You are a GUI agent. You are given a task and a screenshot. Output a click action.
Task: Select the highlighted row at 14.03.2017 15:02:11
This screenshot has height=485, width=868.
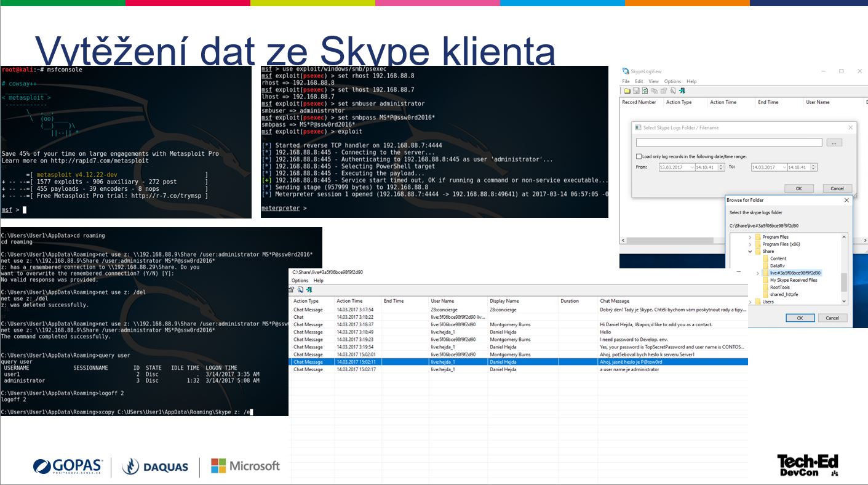519,362
